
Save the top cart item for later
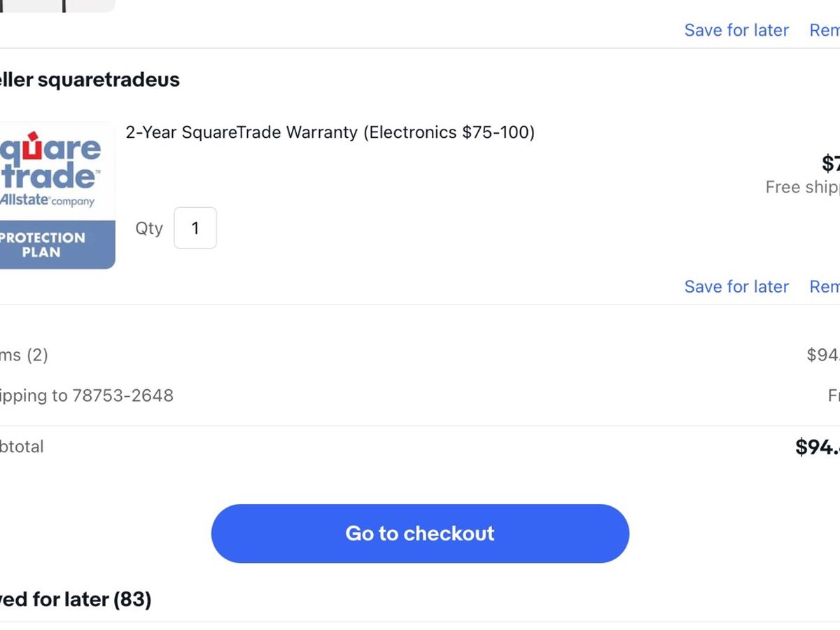[736, 30]
